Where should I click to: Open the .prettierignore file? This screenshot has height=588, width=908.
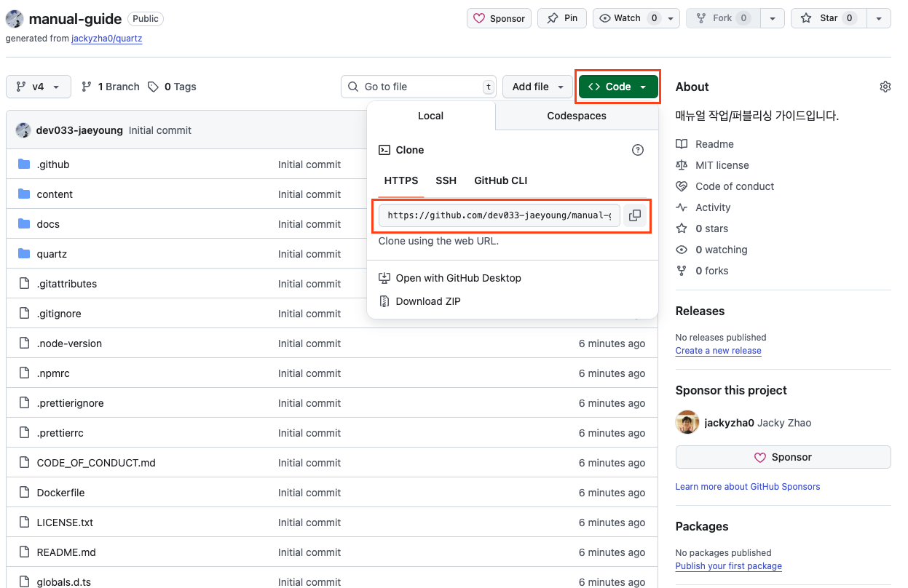click(70, 403)
